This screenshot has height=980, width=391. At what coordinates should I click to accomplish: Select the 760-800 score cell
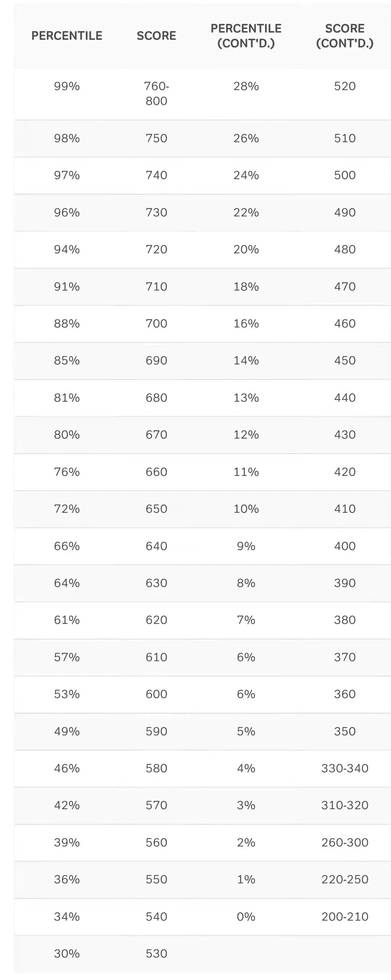(x=156, y=94)
